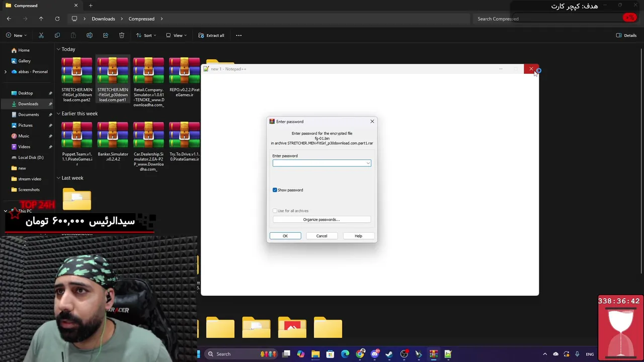Click the Share icon in Explorer toolbar

click(x=106, y=35)
